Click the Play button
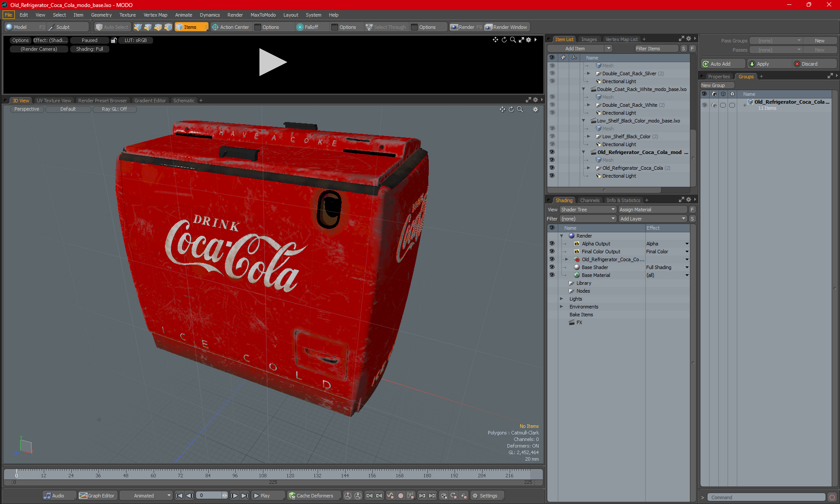Image resolution: width=840 pixels, height=504 pixels. [x=267, y=496]
